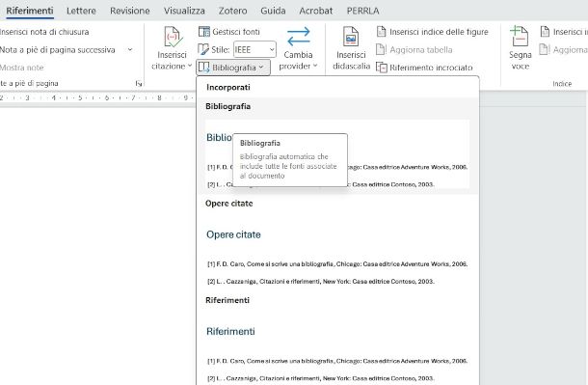Click the Segna voce icon

point(520,36)
